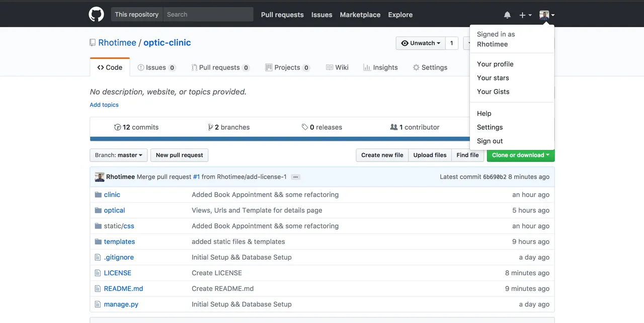Image resolution: width=644 pixels, height=323 pixels.
Task: Open the plus create-new dropdown
Action: click(x=525, y=15)
